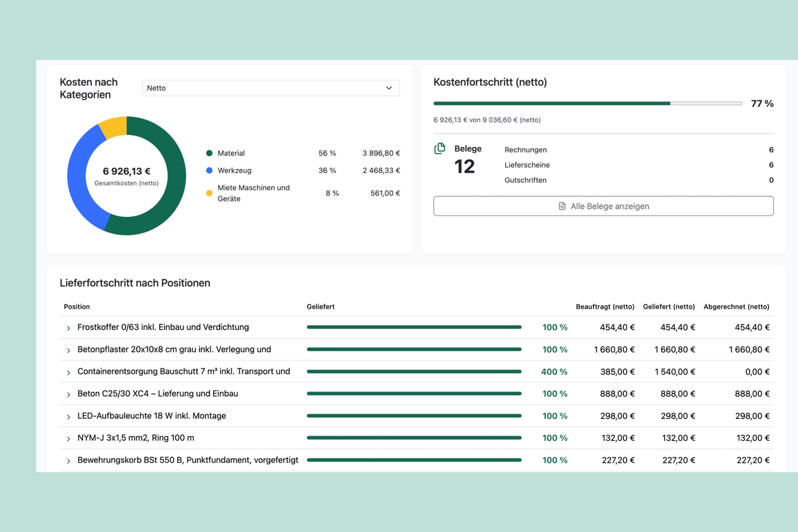Click the donut chart total 6 926,13 €
Image resolution: width=798 pixels, height=532 pixels.
coord(126,171)
